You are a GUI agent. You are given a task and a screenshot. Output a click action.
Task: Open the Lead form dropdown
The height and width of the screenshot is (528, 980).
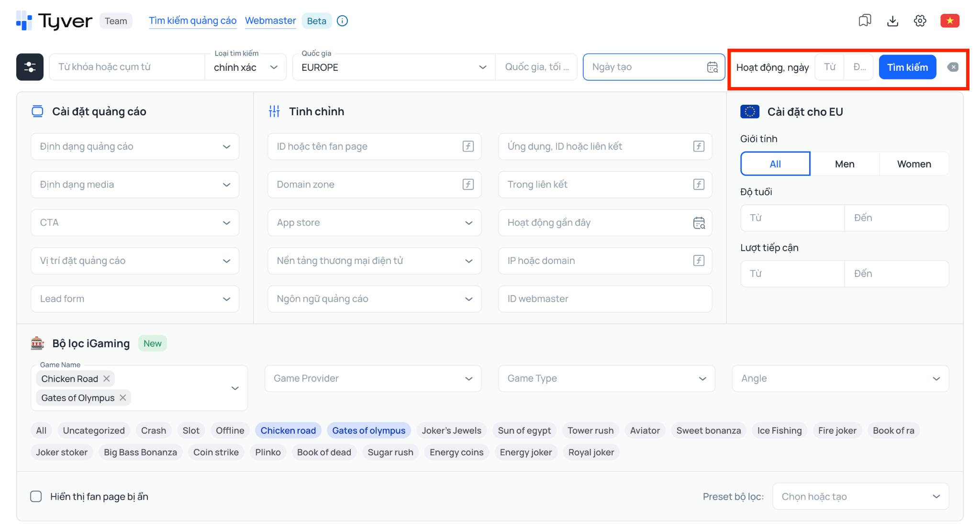tap(135, 299)
